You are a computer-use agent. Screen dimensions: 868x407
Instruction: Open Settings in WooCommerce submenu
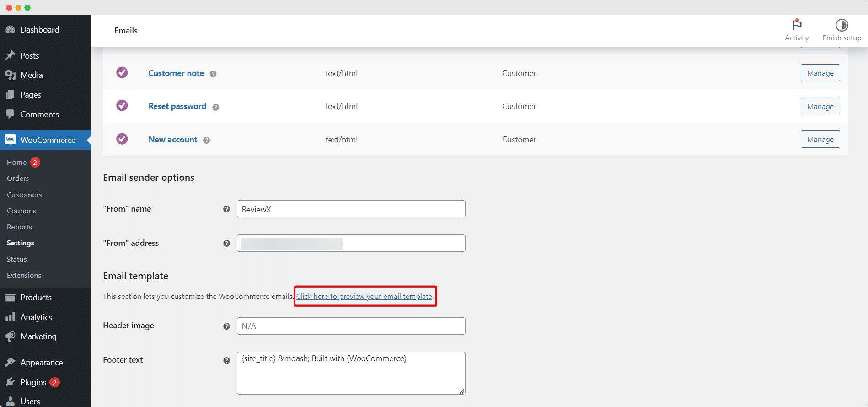(21, 243)
